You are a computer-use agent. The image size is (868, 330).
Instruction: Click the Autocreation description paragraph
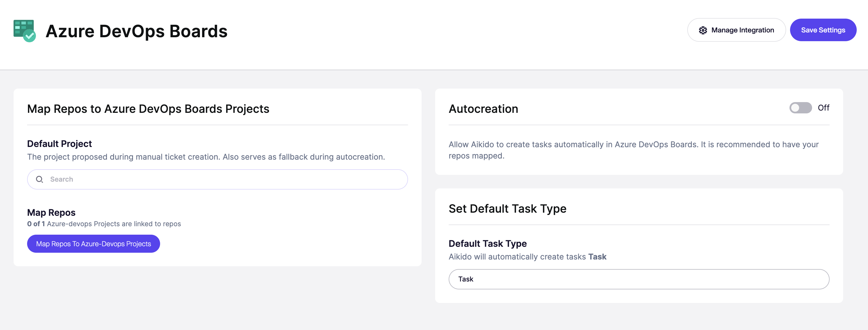click(x=633, y=150)
